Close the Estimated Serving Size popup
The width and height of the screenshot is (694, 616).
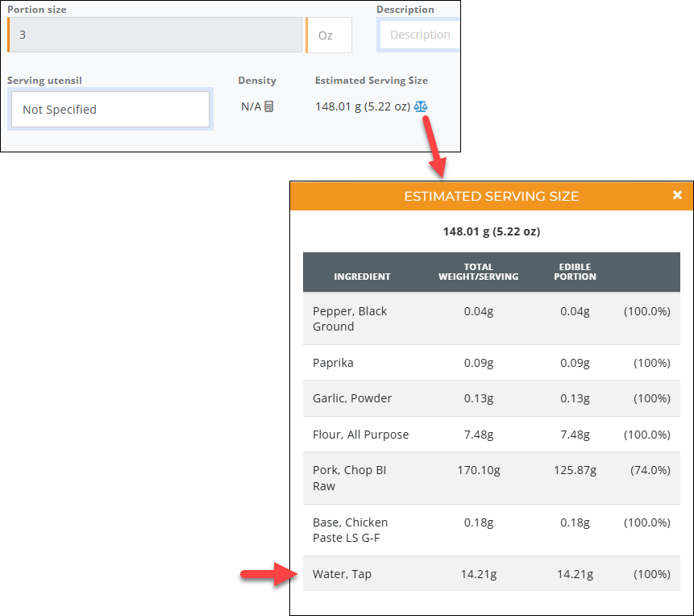[x=677, y=195]
